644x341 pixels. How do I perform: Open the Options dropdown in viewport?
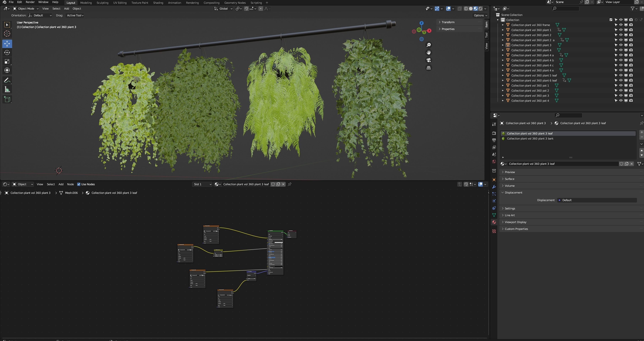[480, 15]
